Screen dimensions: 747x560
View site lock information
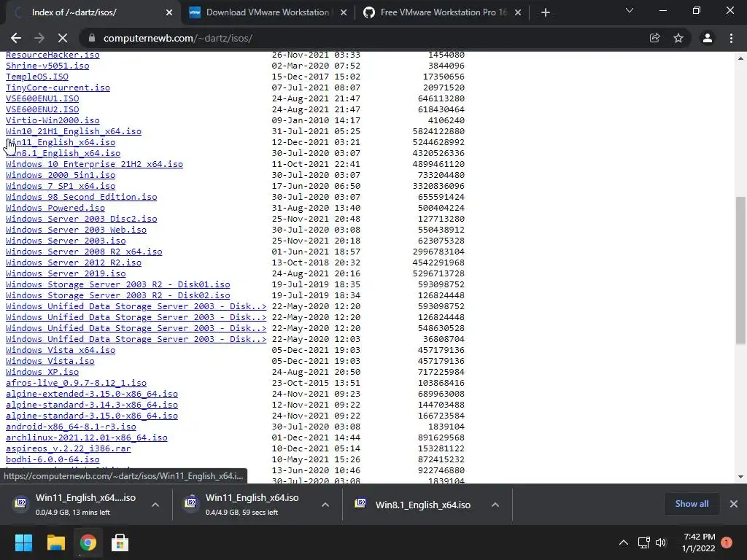(x=92, y=38)
